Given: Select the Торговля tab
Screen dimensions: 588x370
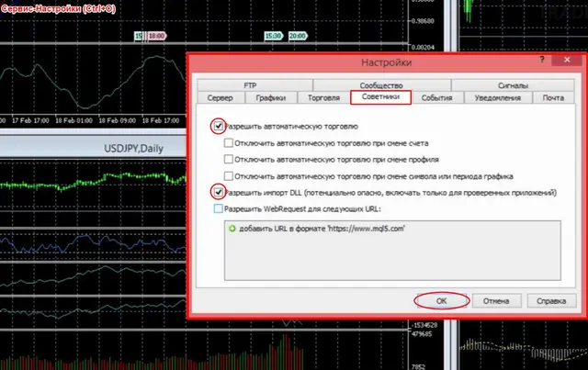Looking at the screenshot, I should [x=323, y=97].
